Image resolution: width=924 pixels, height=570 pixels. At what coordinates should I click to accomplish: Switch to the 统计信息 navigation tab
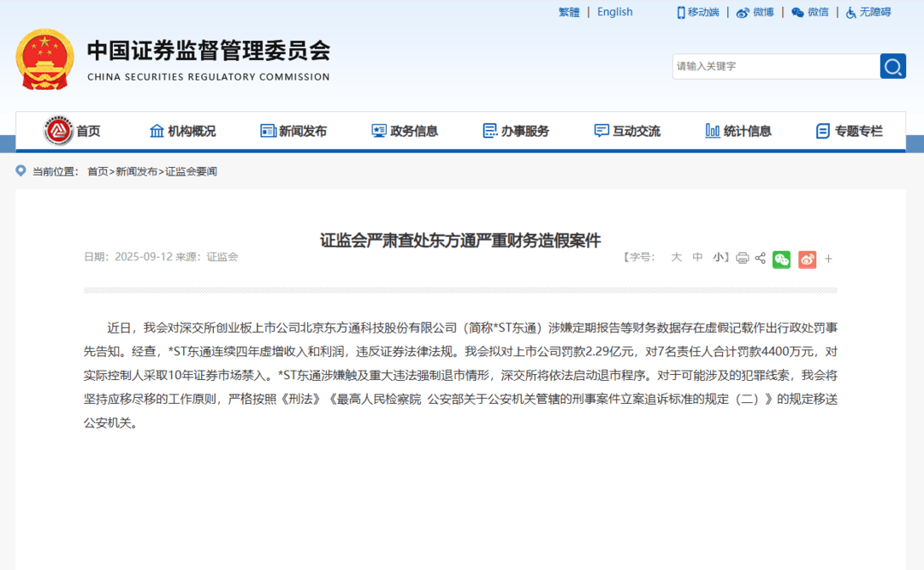pos(739,130)
